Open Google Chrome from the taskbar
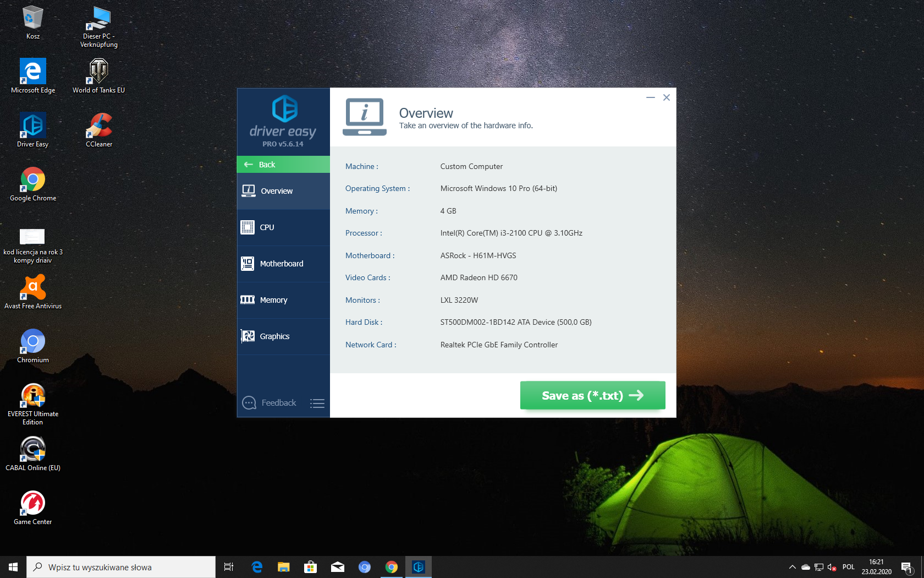The height and width of the screenshot is (578, 924). pos(392,567)
